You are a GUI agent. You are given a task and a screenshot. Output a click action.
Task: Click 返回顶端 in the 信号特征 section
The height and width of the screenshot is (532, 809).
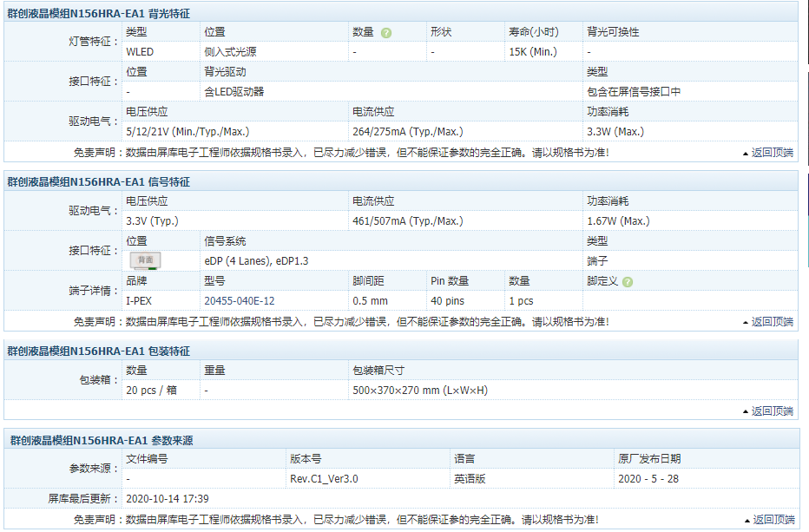pyautogui.click(x=767, y=322)
